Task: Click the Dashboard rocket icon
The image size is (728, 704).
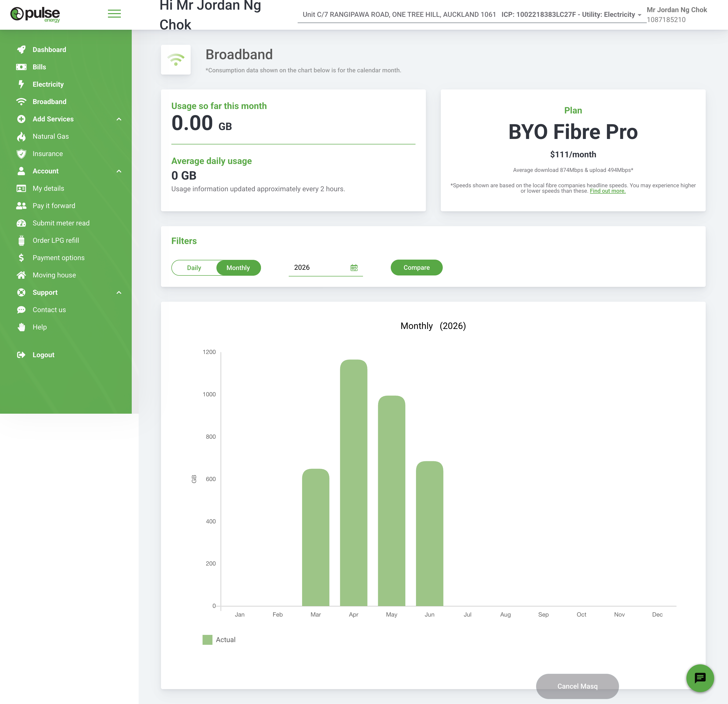Action: pyautogui.click(x=21, y=49)
